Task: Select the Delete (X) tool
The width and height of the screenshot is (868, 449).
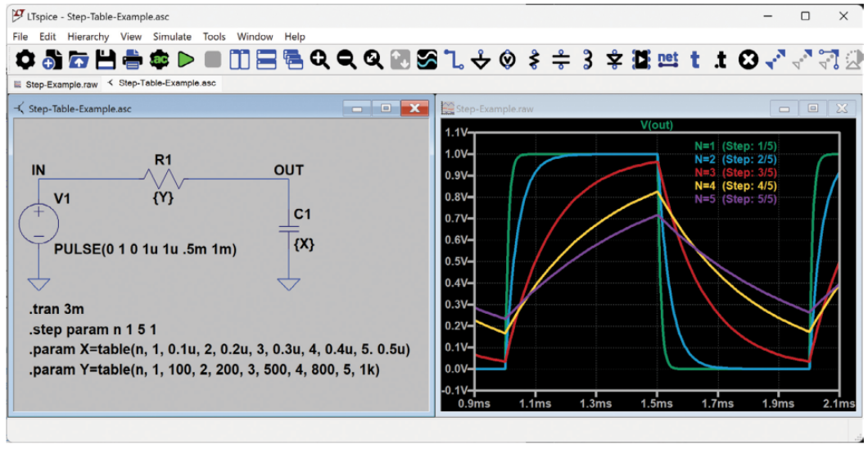Action: coord(748,59)
